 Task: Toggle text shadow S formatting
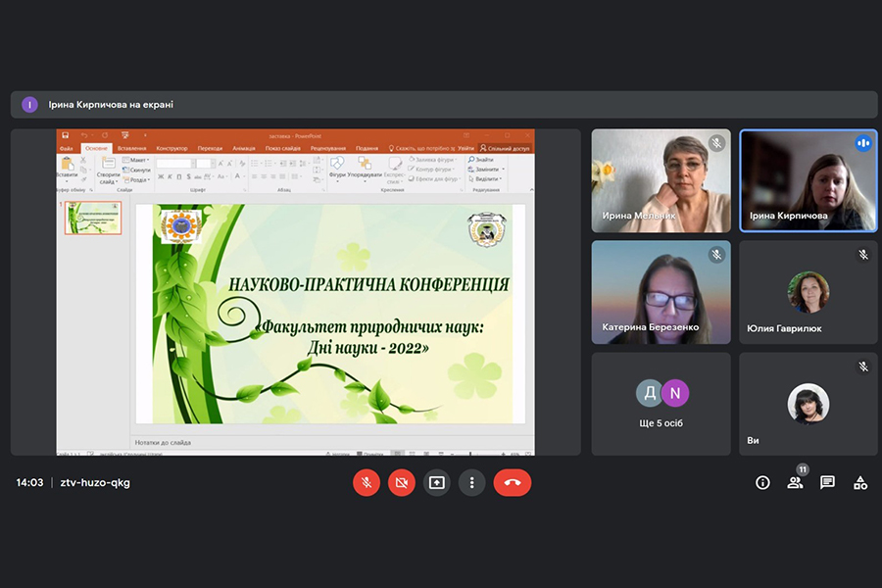point(188,176)
